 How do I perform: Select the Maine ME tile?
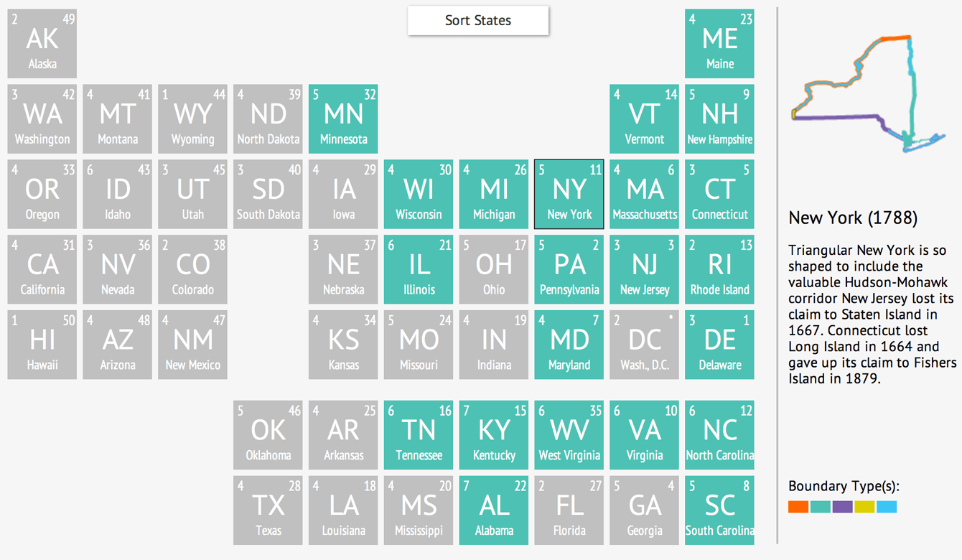719,44
